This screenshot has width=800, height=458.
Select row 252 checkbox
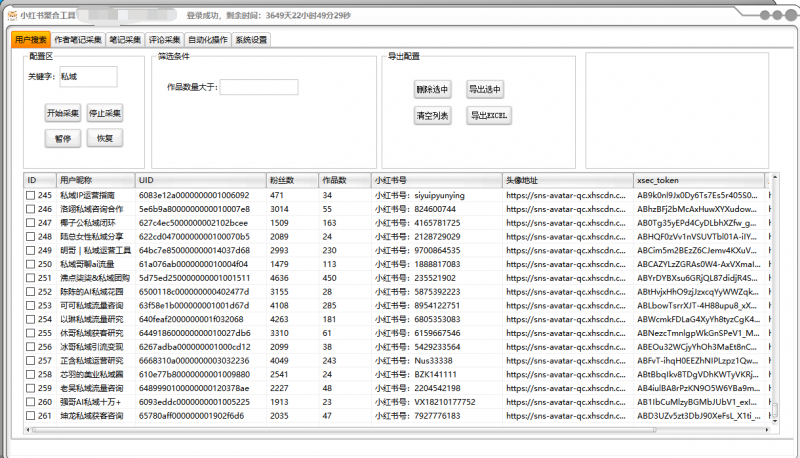point(31,292)
